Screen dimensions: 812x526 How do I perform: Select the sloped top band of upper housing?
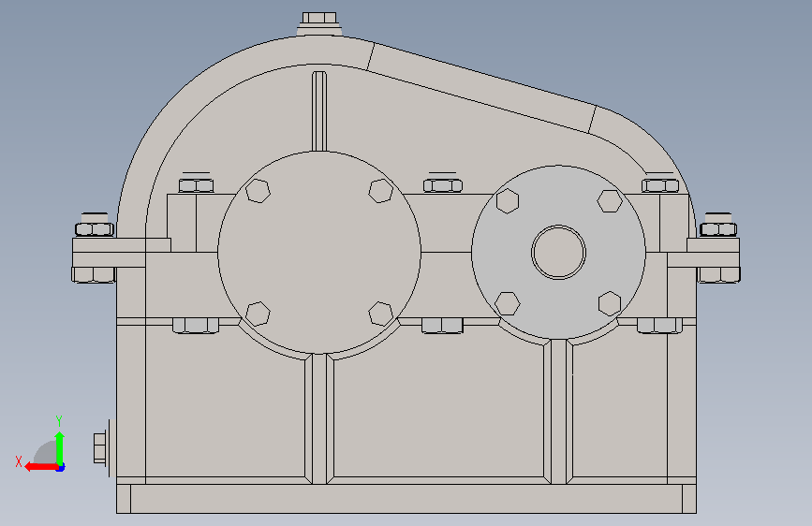(481, 88)
